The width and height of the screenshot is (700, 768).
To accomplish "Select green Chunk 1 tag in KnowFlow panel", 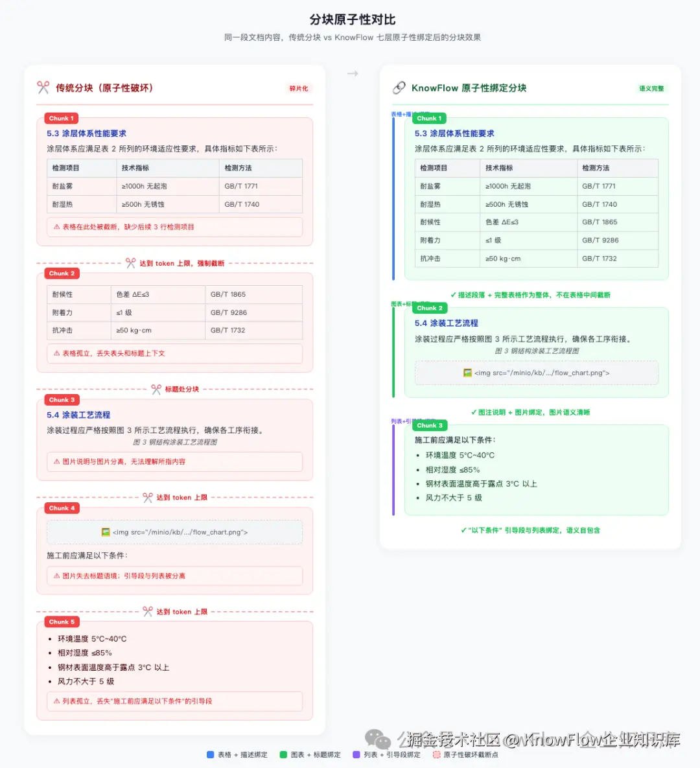I will (429, 119).
